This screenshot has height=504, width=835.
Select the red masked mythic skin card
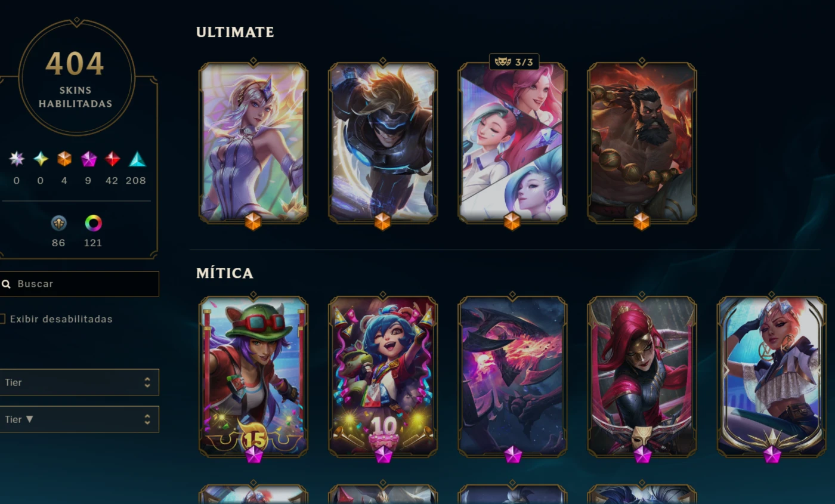[x=641, y=377]
